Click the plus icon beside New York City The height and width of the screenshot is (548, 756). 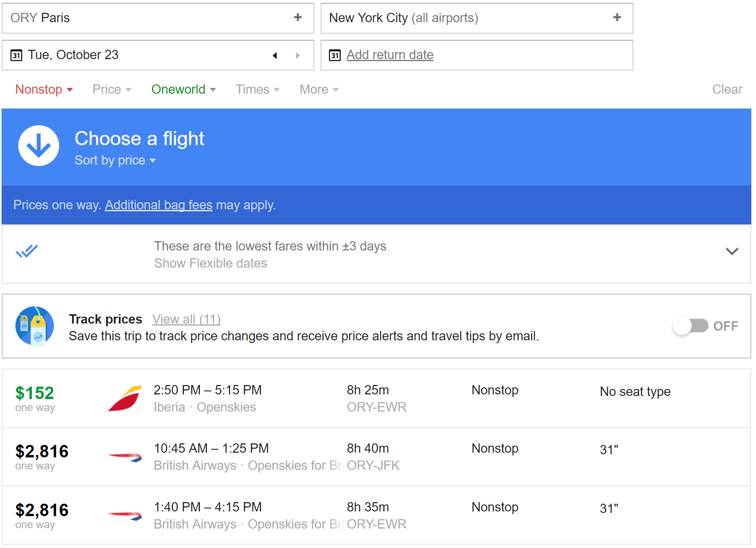[617, 18]
